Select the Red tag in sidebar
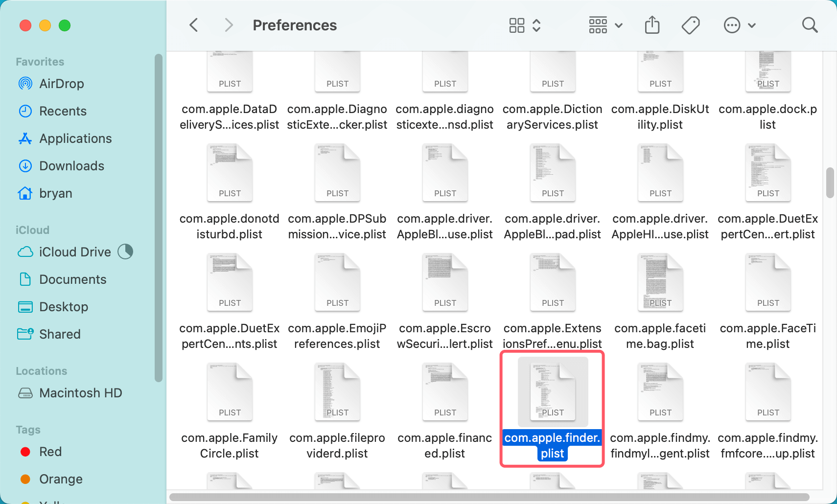Screen dimensions: 837x504 coord(50,452)
